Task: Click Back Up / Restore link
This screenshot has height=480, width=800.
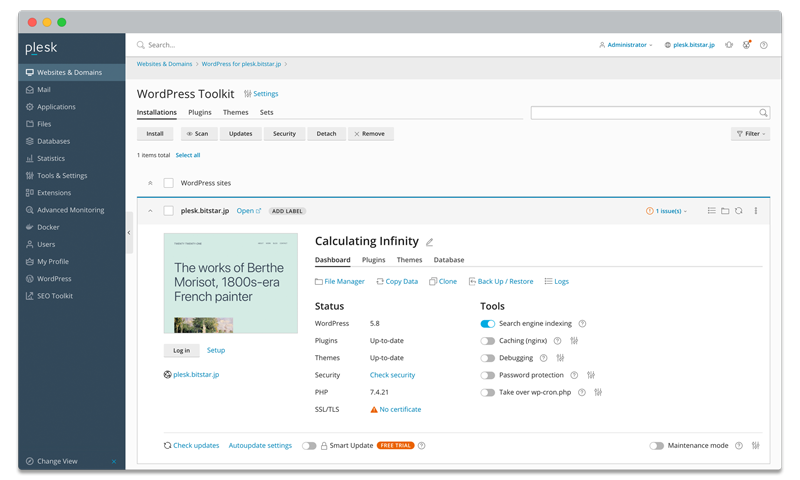Action: (x=501, y=282)
